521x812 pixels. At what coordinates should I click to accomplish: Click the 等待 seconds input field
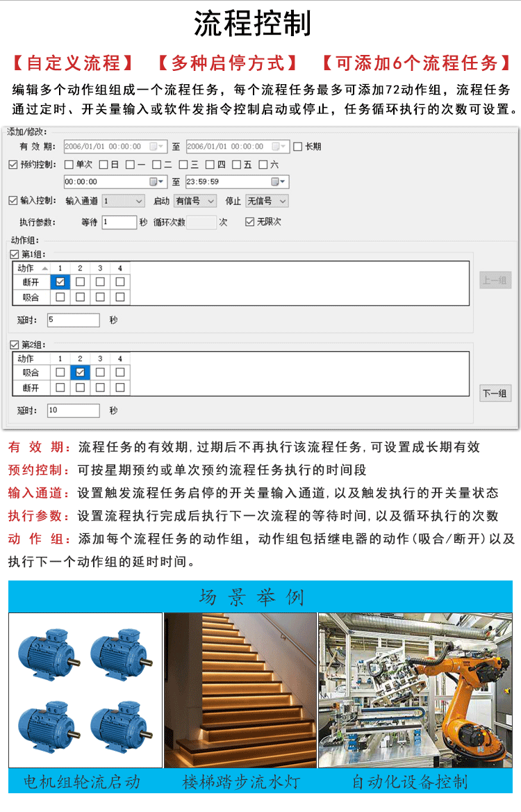(119, 222)
